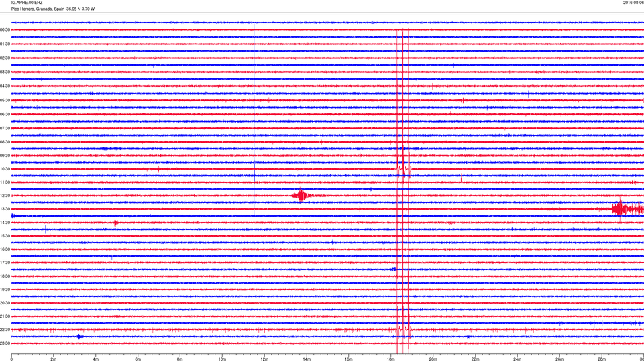The width and height of the screenshot is (644, 362).
Task: Select the 07:30 time label
Action: click(x=5, y=128)
